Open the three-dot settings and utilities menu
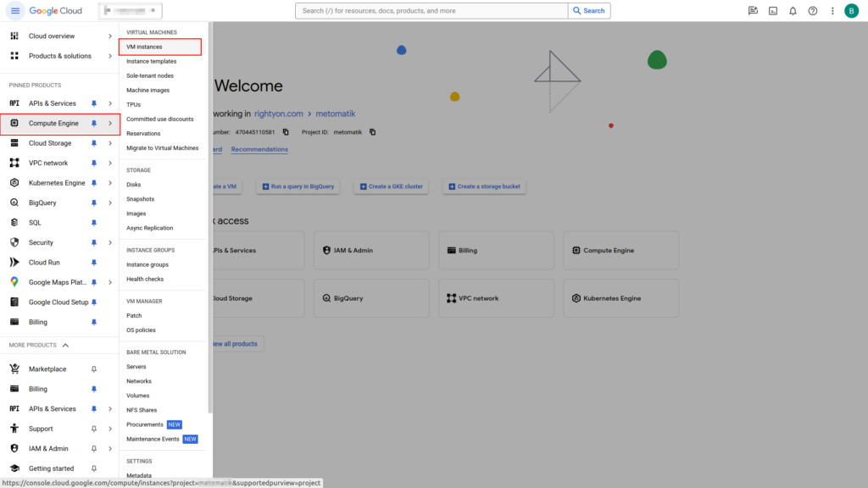Image resolution: width=868 pixels, height=488 pixels. click(x=832, y=11)
